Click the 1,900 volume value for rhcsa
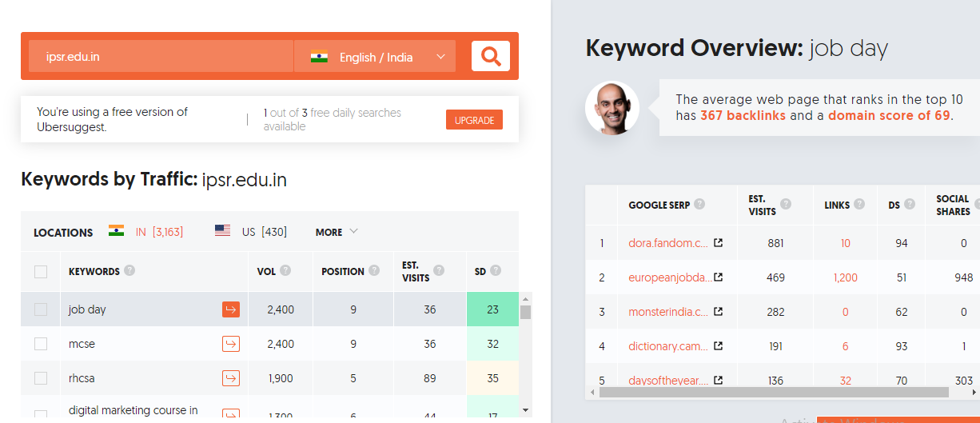The width and height of the screenshot is (980, 423). (x=281, y=378)
